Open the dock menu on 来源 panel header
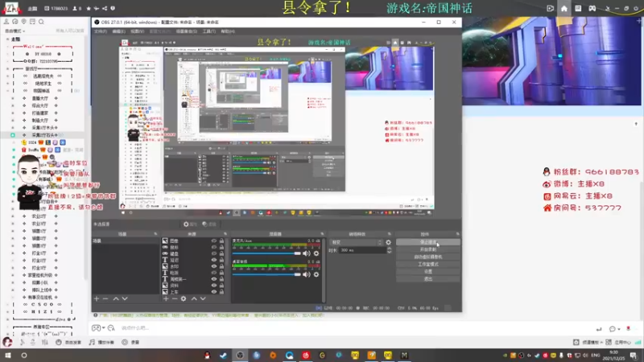The height and width of the screenshot is (362, 644). pyautogui.click(x=225, y=234)
